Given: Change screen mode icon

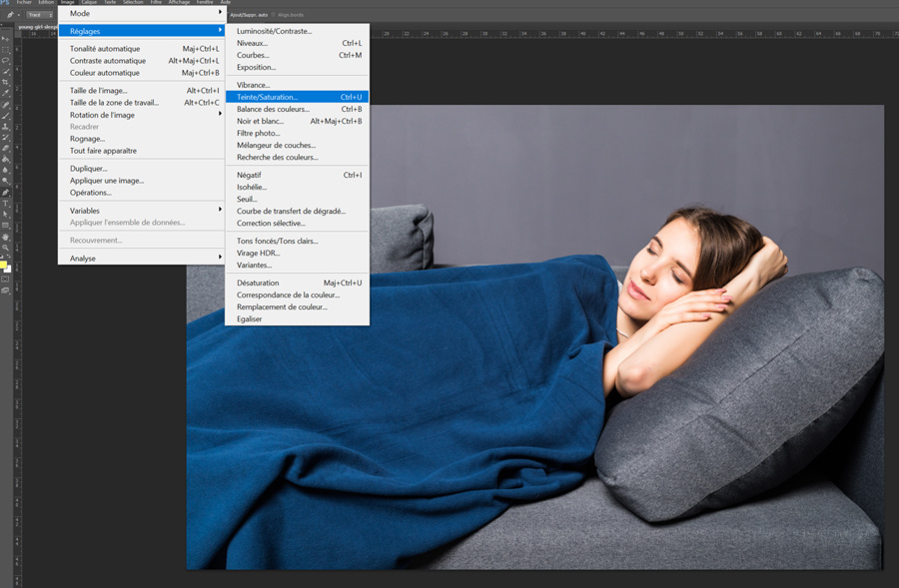Looking at the screenshot, I should 6,291.
